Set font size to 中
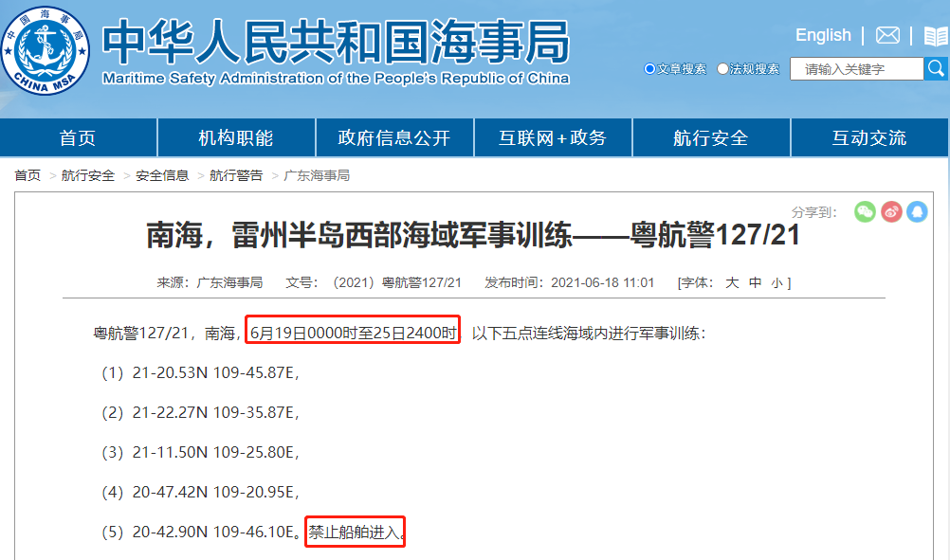 (755, 282)
